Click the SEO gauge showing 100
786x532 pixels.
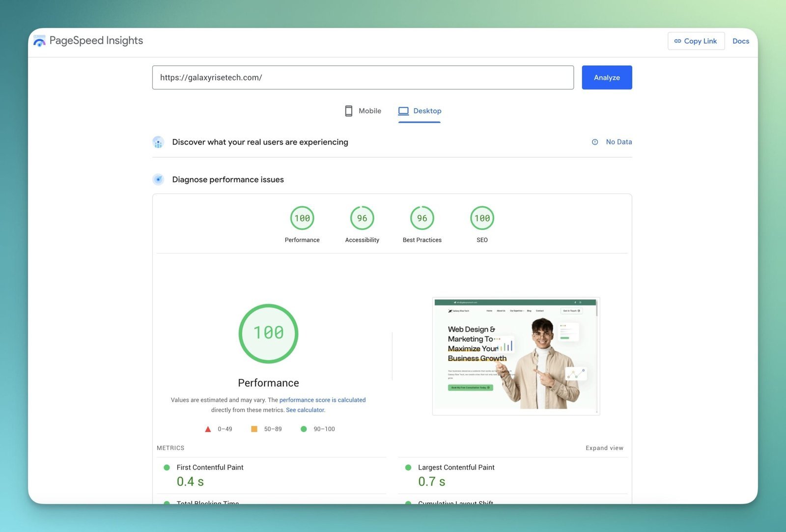(x=482, y=218)
